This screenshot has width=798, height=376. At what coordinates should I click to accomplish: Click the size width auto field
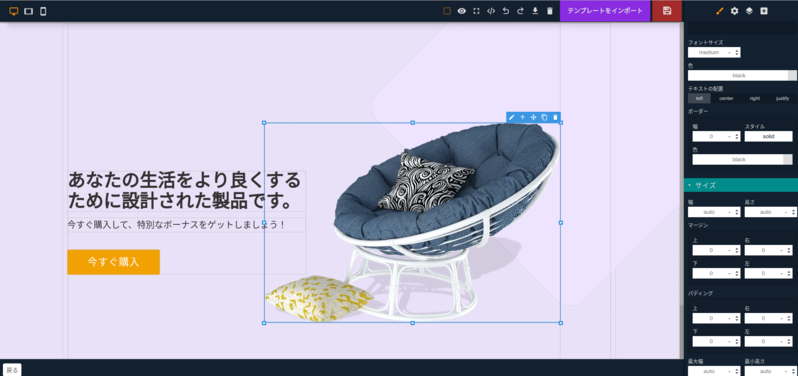(708, 212)
